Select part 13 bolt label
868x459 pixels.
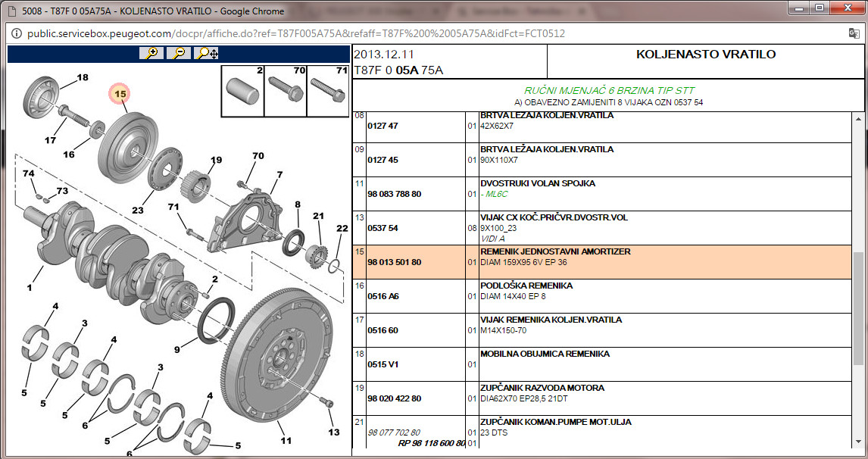[x=334, y=432]
